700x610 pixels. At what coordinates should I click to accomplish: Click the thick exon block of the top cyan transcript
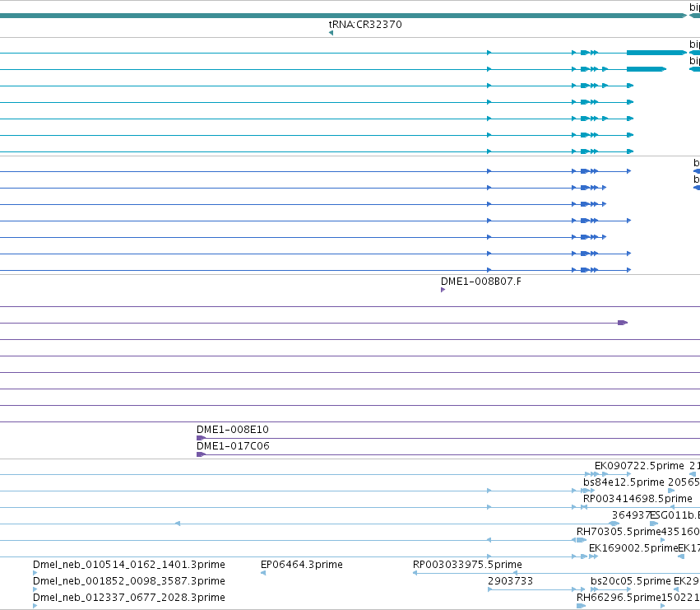(656, 53)
